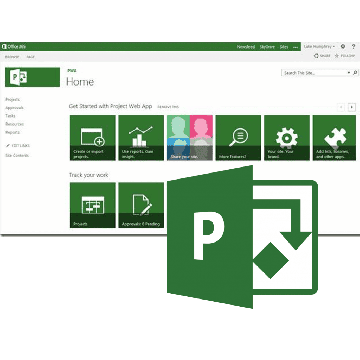Image resolution: width=360 pixels, height=360 pixels.
Task: Click the PWA breadcrumb link
Action: [71, 70]
